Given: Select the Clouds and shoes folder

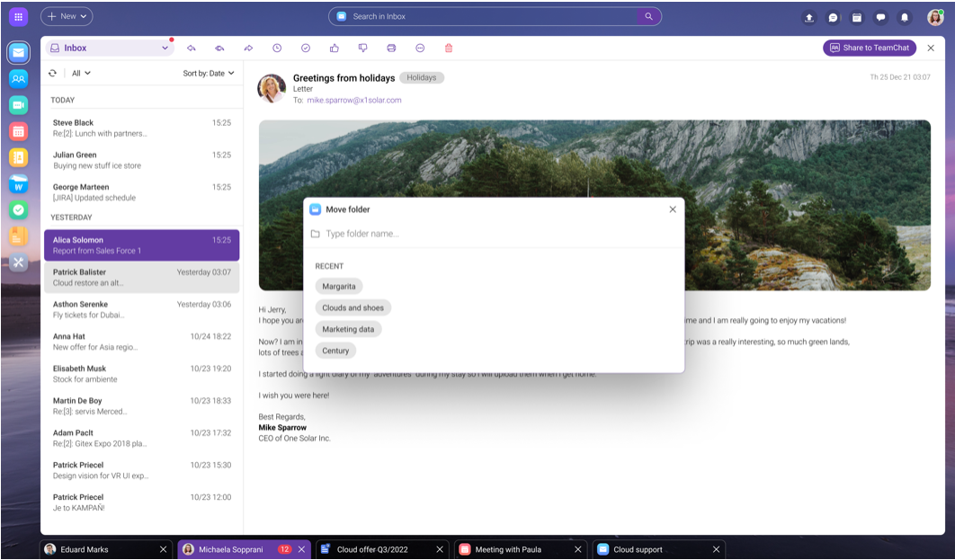Looking at the screenshot, I should pyautogui.click(x=353, y=307).
